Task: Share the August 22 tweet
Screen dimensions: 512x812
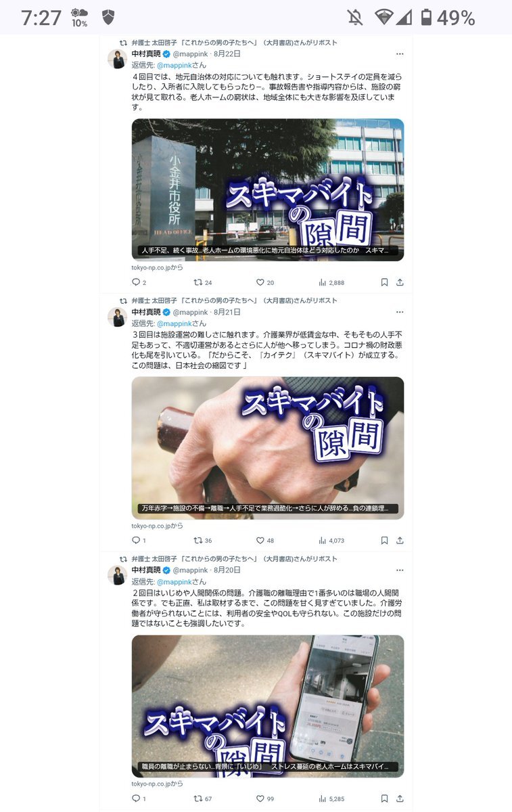Action: pyautogui.click(x=400, y=282)
